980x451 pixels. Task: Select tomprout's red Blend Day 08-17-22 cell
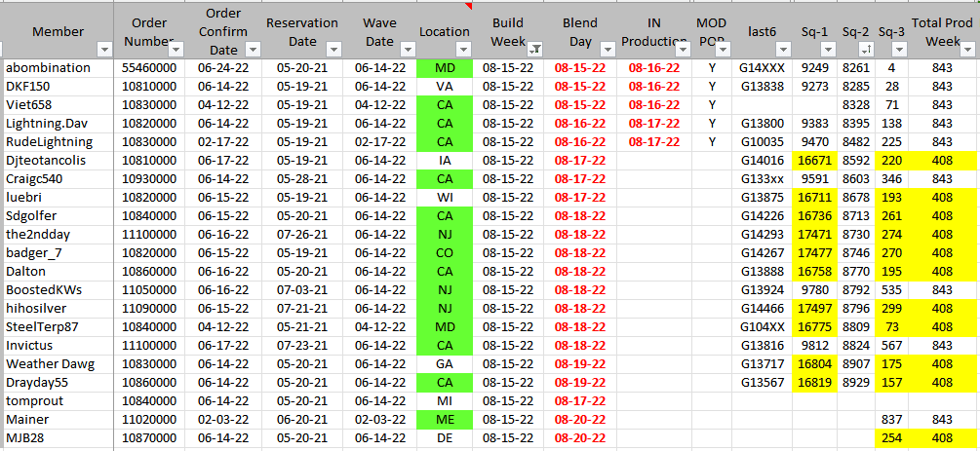(580, 400)
